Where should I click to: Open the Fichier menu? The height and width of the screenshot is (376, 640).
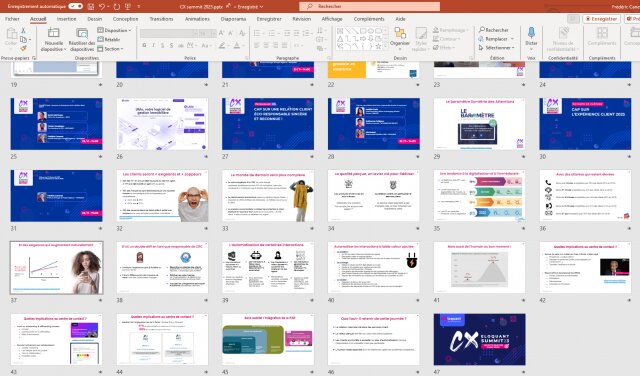pos(12,19)
